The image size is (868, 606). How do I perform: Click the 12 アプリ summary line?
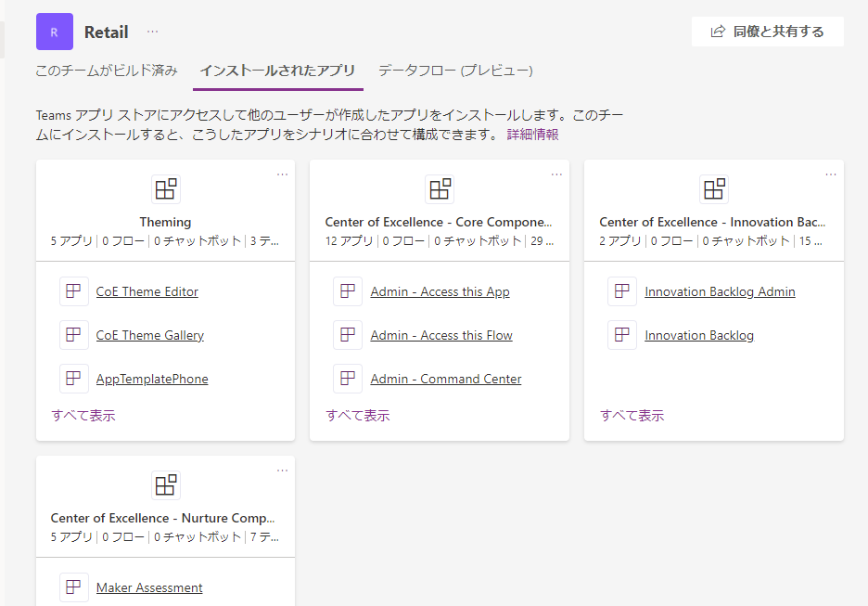pos(440,241)
